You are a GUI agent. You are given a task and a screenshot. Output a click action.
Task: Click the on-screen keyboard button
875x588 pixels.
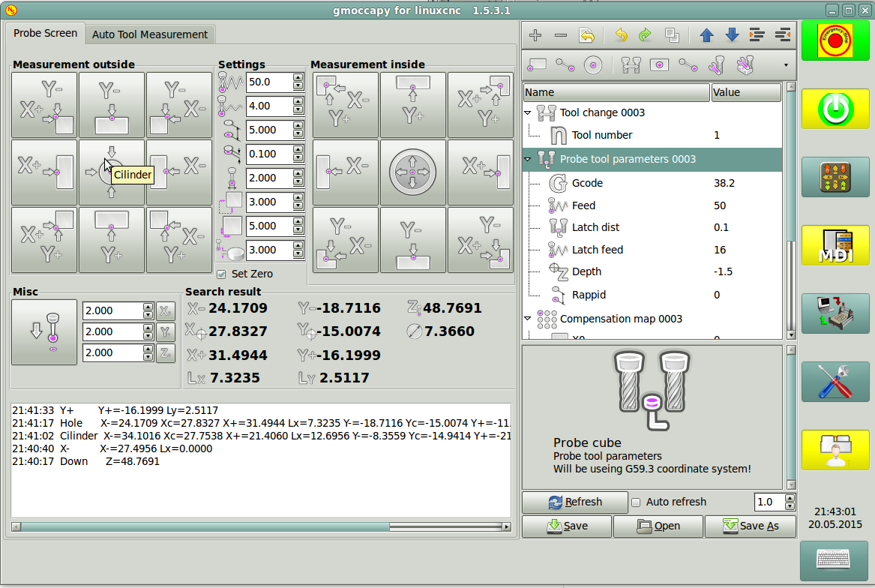(x=835, y=560)
